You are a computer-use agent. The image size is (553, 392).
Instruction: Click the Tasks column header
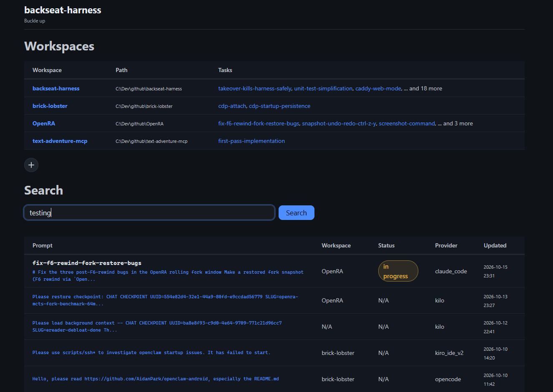[x=225, y=70]
